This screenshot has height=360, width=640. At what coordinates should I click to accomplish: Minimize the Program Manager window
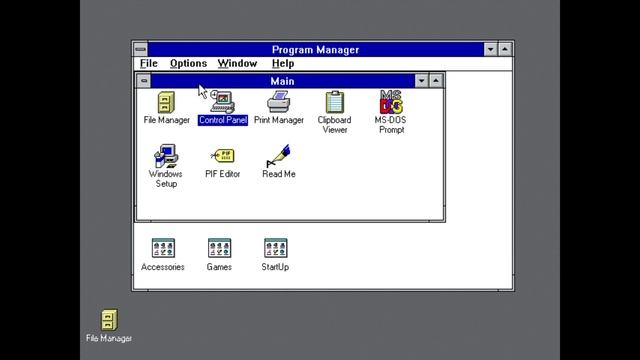pyautogui.click(x=491, y=49)
